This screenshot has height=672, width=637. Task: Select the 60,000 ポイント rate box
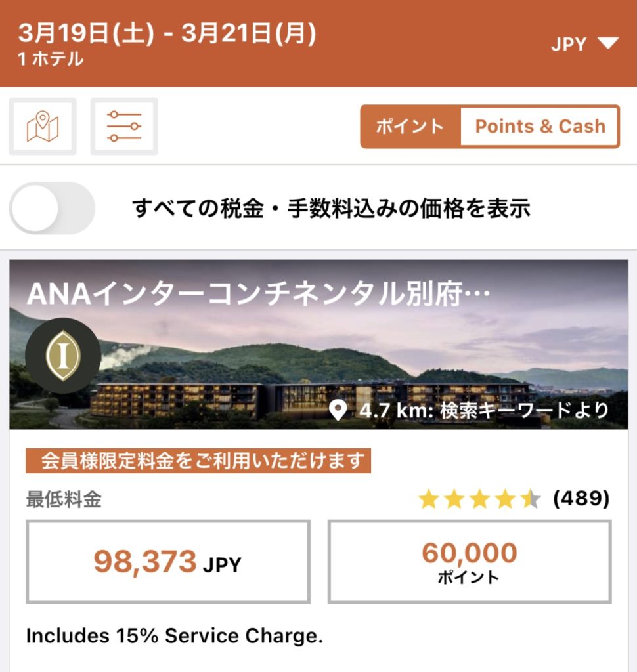click(x=470, y=562)
